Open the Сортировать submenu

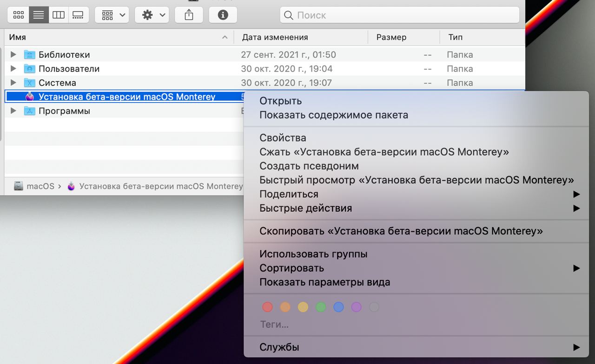pos(416,268)
